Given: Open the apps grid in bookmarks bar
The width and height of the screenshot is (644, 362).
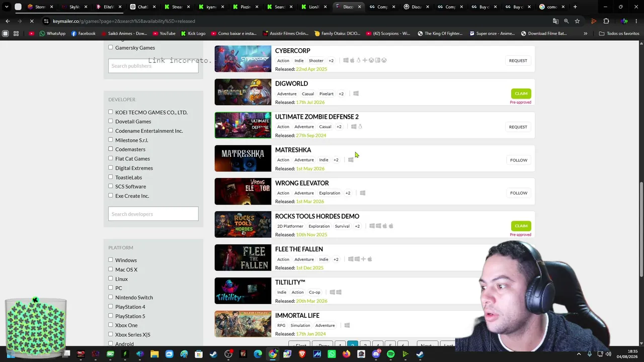Looking at the screenshot, I should coord(16,34).
